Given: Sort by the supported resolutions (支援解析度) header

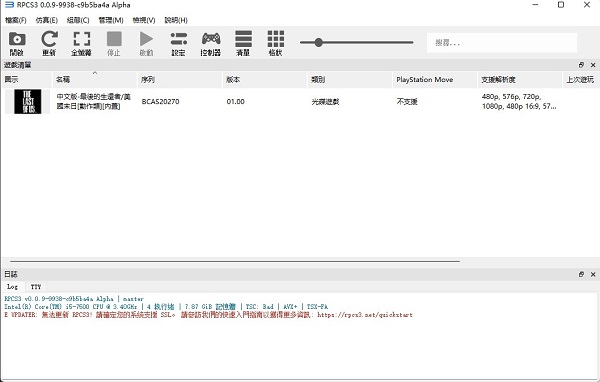Looking at the screenshot, I should pos(520,80).
